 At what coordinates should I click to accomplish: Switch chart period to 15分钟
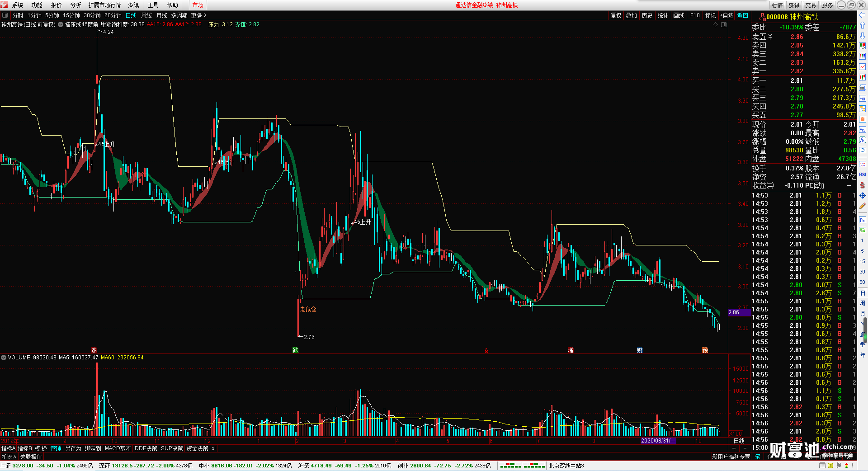(71, 15)
